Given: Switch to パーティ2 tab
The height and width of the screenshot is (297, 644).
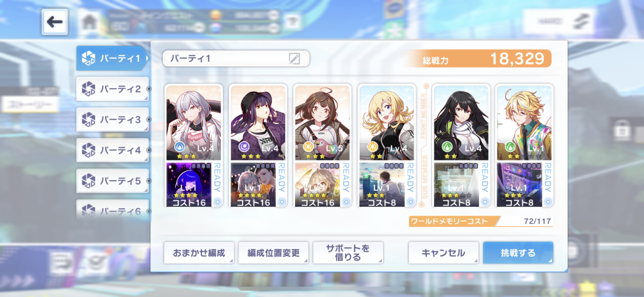Looking at the screenshot, I should [113, 89].
